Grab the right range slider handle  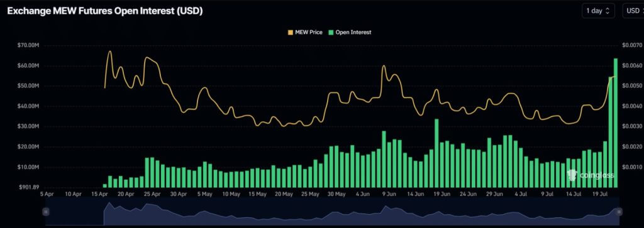(x=619, y=212)
